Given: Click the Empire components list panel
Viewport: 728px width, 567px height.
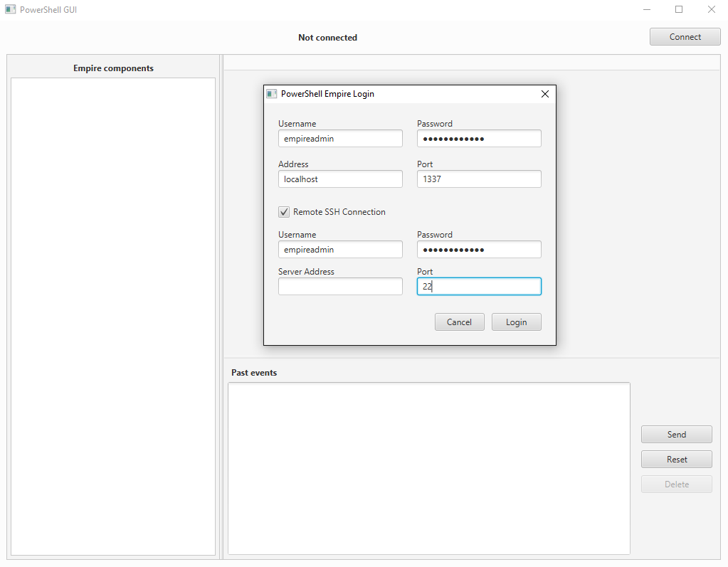Looking at the screenshot, I should click(x=113, y=317).
